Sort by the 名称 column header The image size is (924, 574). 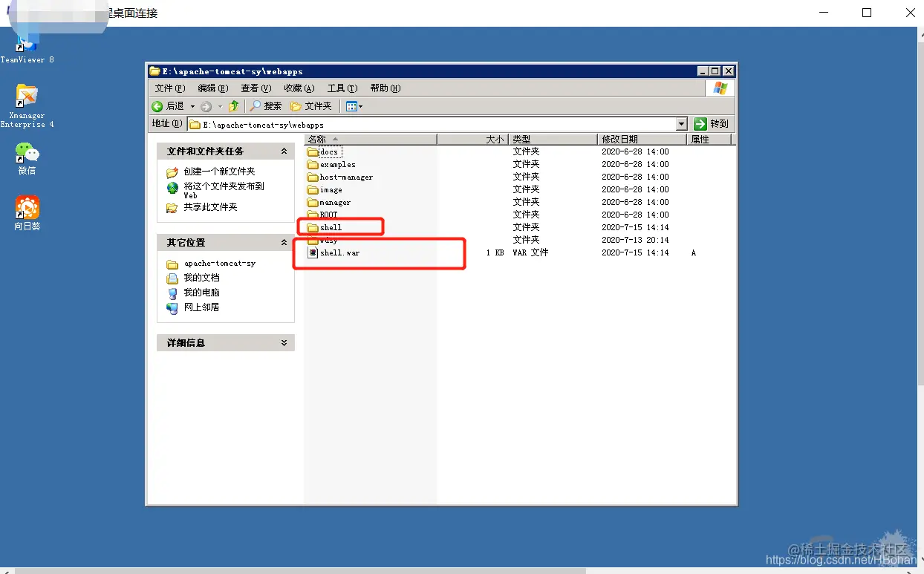(371, 140)
